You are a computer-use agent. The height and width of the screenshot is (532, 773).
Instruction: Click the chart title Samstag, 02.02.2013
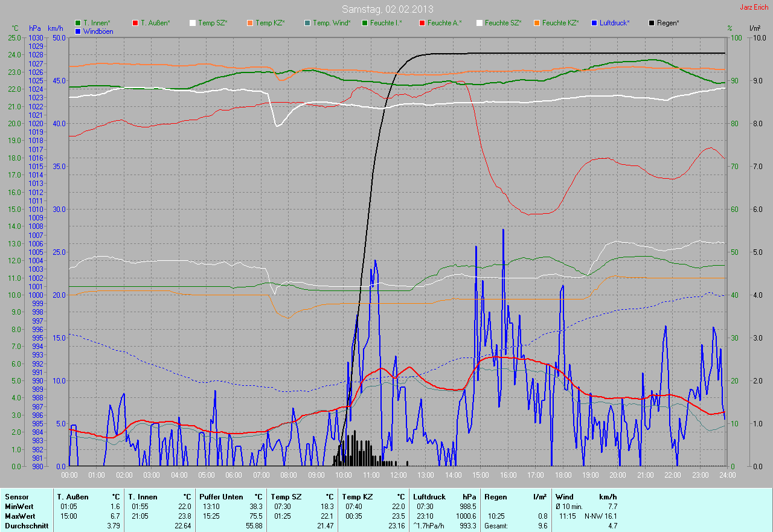click(x=387, y=9)
